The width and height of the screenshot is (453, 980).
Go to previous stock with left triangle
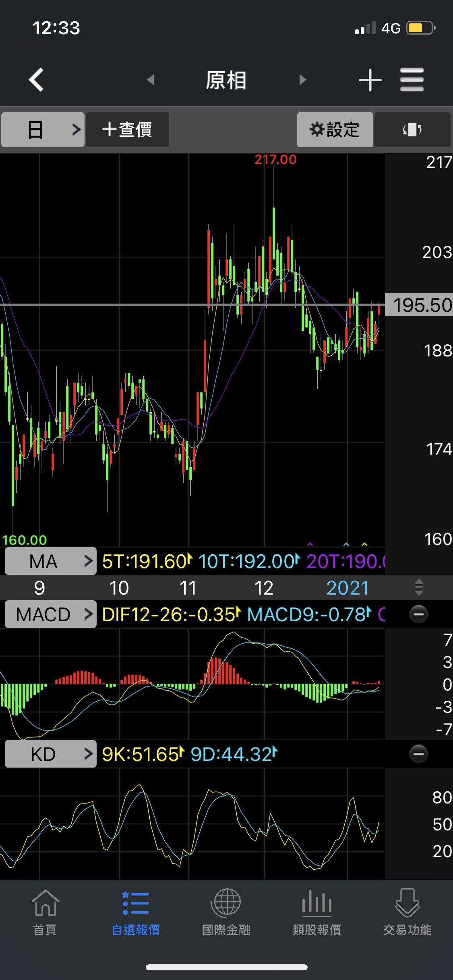tap(151, 80)
